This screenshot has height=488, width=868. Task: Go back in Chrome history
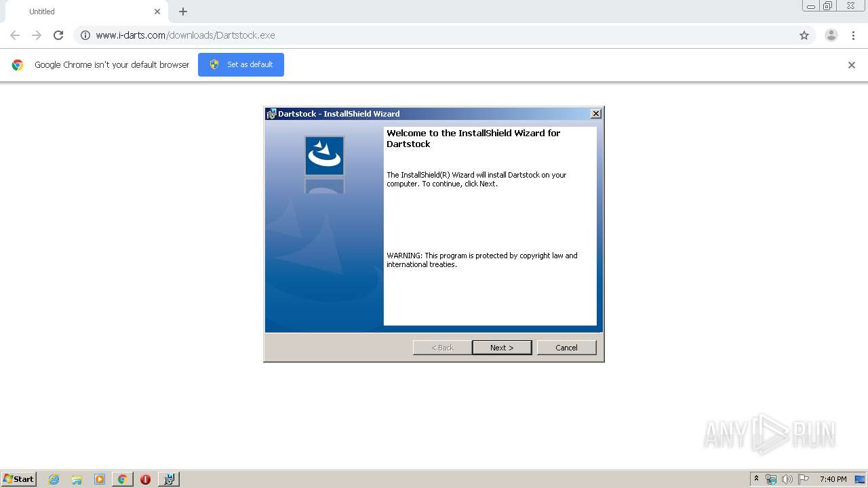coord(15,35)
